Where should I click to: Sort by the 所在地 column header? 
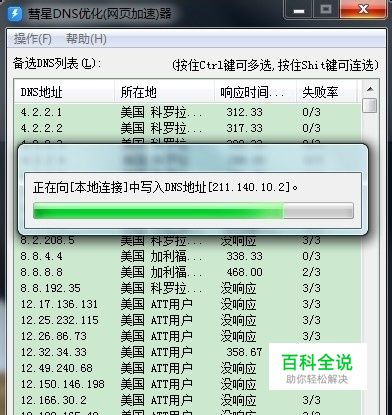[x=164, y=92]
